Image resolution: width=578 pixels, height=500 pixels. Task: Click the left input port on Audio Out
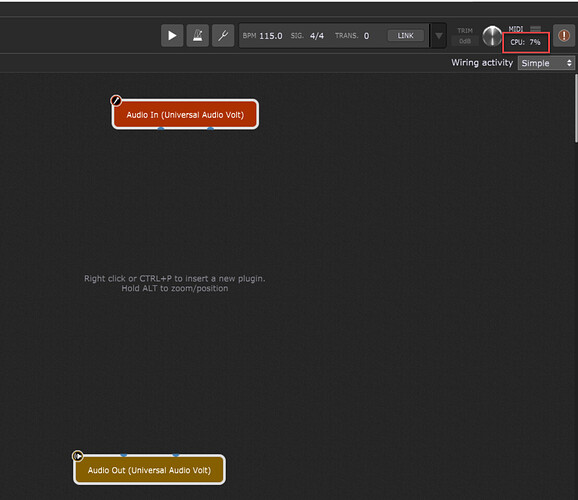124,455
